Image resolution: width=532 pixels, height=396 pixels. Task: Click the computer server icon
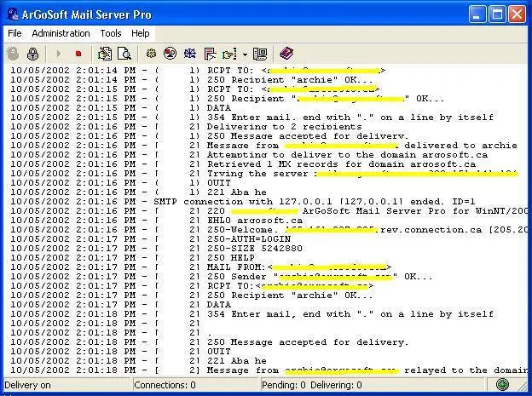click(260, 54)
